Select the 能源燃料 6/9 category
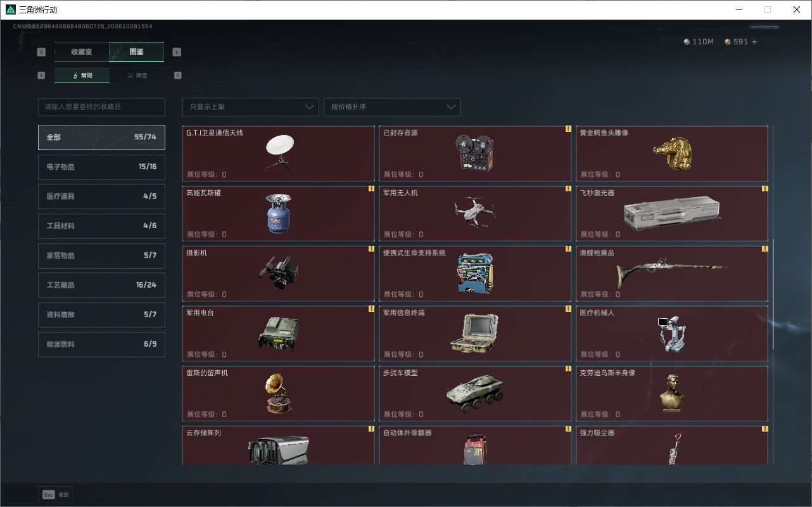Screen dimensions: 812x507 tap(101, 344)
